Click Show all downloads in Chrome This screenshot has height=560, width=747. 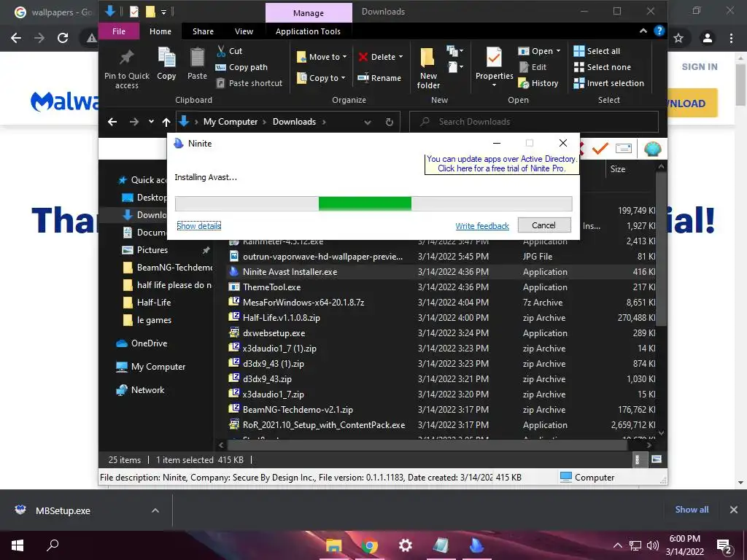point(692,510)
